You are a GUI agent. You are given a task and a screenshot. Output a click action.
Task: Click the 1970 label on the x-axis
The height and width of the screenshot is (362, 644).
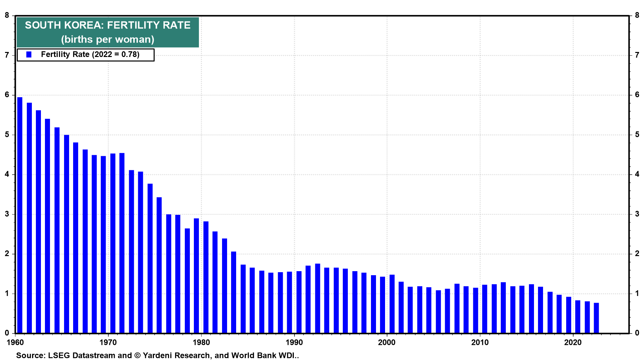[x=108, y=343]
